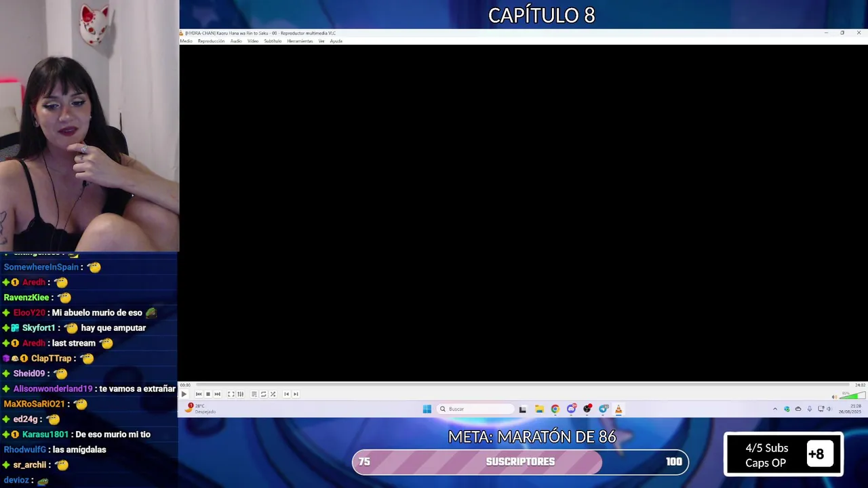Open the OBS icon on the taskbar
Viewport: 868px width, 488px height.
587,409
